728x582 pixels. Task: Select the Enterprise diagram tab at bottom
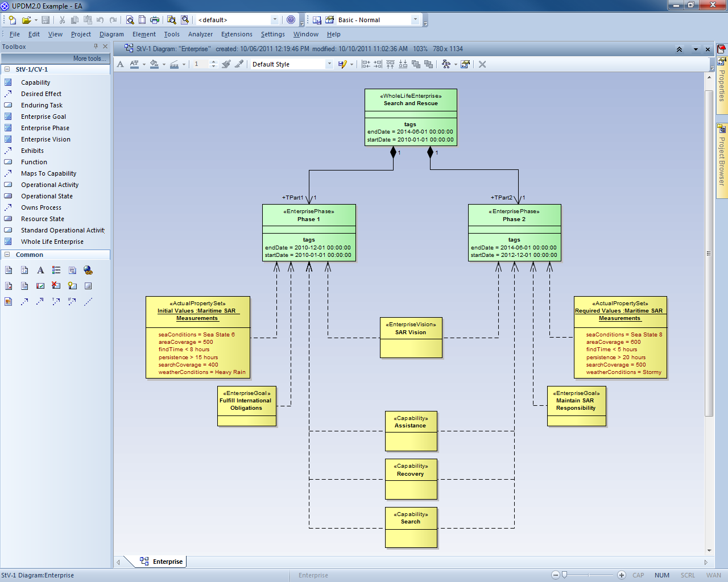coord(162,562)
